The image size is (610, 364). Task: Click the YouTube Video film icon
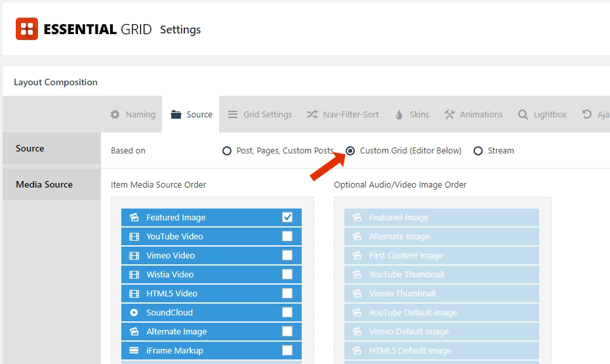click(134, 237)
